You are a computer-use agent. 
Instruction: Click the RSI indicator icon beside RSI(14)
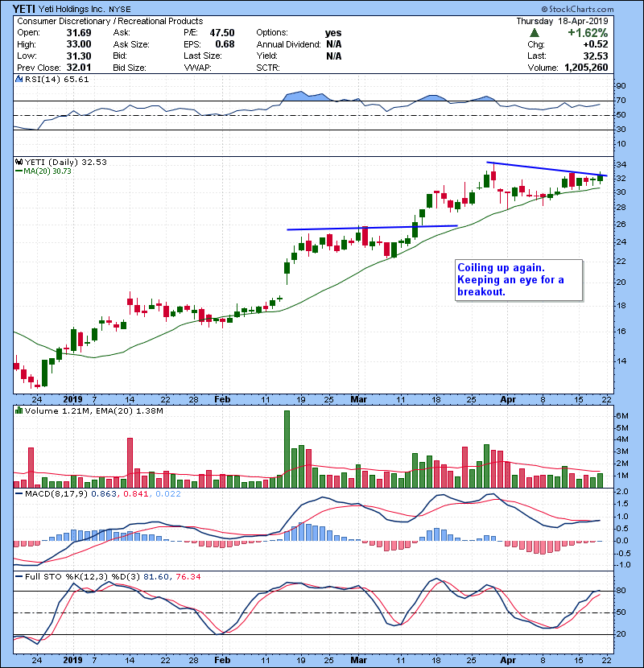click(x=19, y=79)
